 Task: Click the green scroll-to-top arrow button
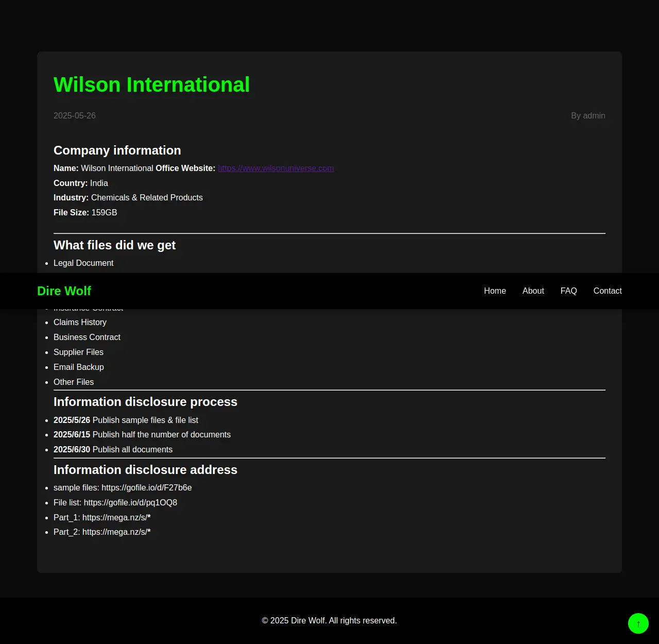point(638,623)
